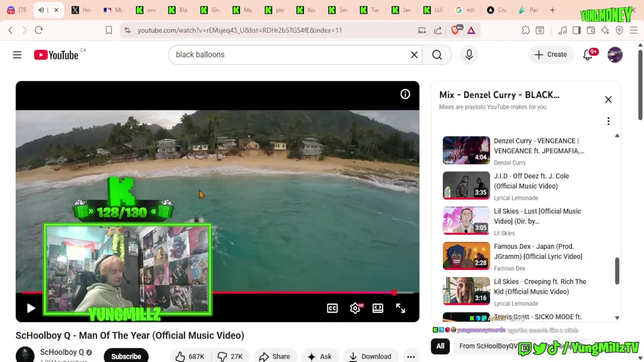Download the video
The image size is (644, 362).
370,356
